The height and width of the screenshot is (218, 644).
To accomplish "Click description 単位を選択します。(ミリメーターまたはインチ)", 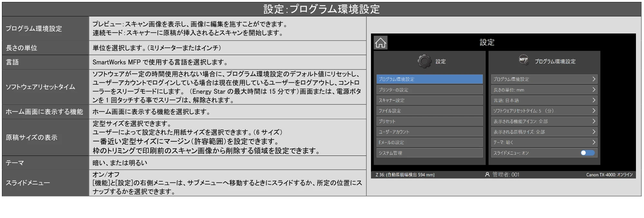I will 157,48.
